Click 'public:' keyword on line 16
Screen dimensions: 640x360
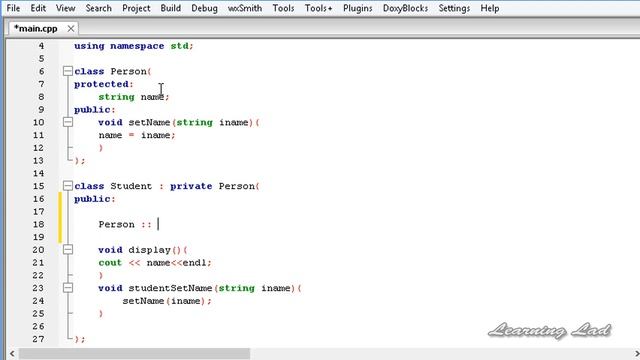coord(95,199)
